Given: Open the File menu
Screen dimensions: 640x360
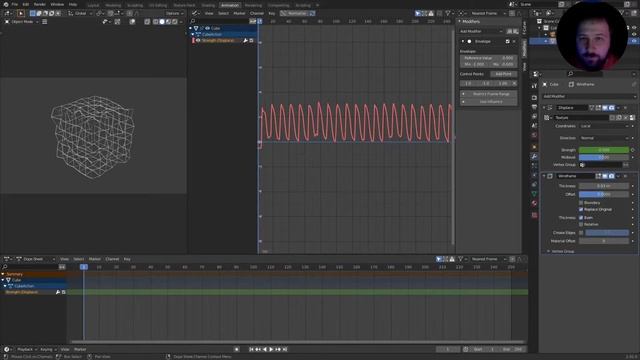Looking at the screenshot, I should tap(15, 4).
